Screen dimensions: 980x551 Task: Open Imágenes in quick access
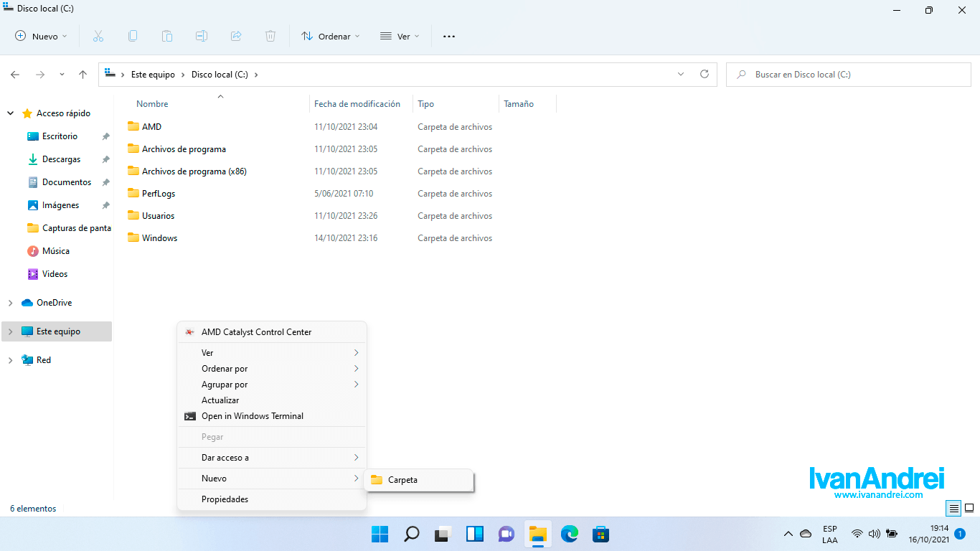[60, 205]
